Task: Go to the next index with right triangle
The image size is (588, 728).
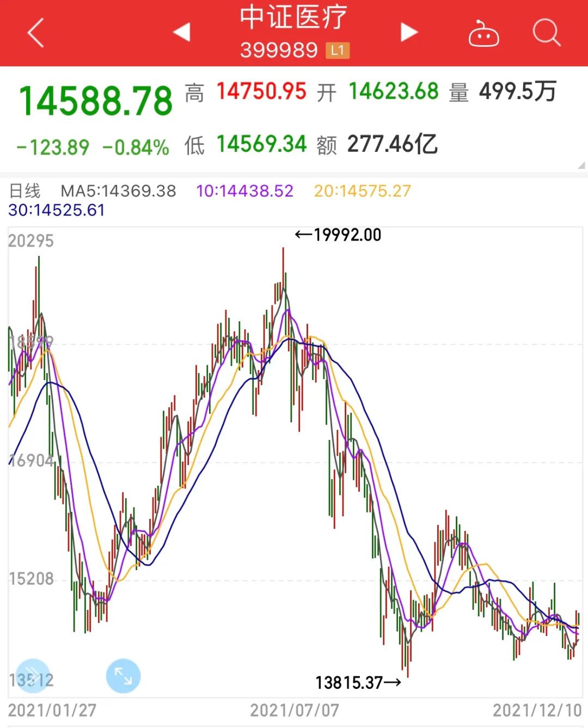Action: point(409,32)
